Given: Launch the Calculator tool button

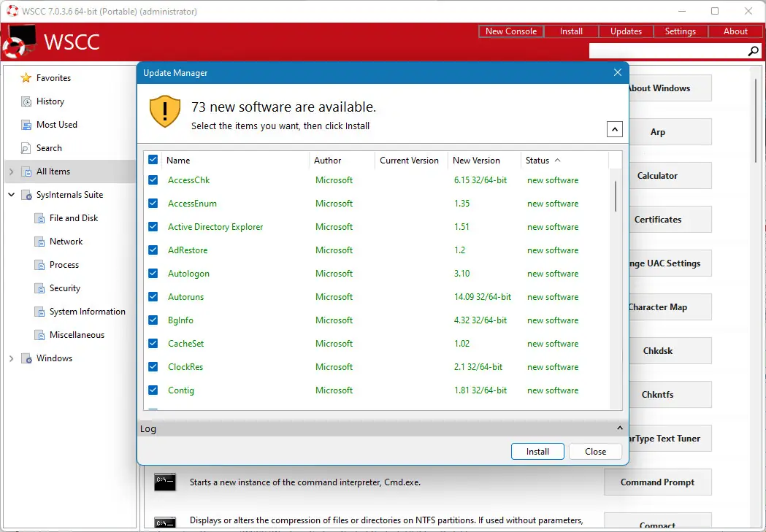Looking at the screenshot, I should 669,176.
